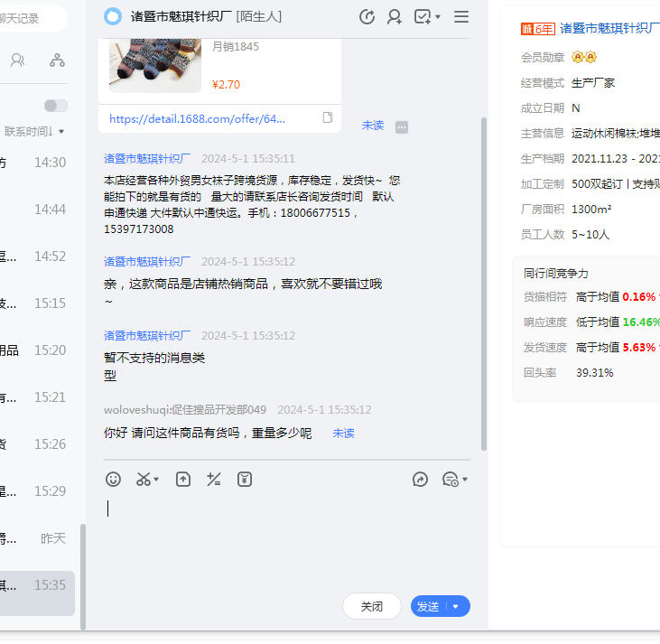Expand the 联系时间 sort dropdown
The width and height of the screenshot is (660, 644).
pyautogui.click(x=61, y=132)
